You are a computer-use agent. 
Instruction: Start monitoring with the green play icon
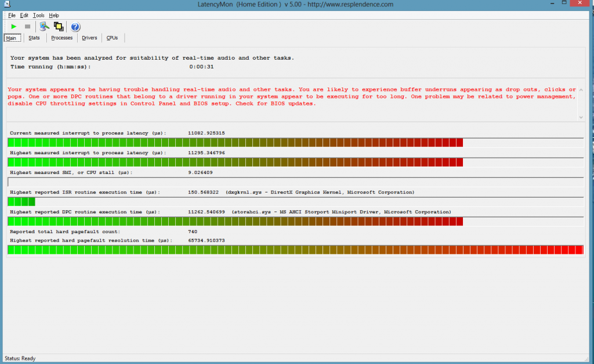tap(14, 27)
